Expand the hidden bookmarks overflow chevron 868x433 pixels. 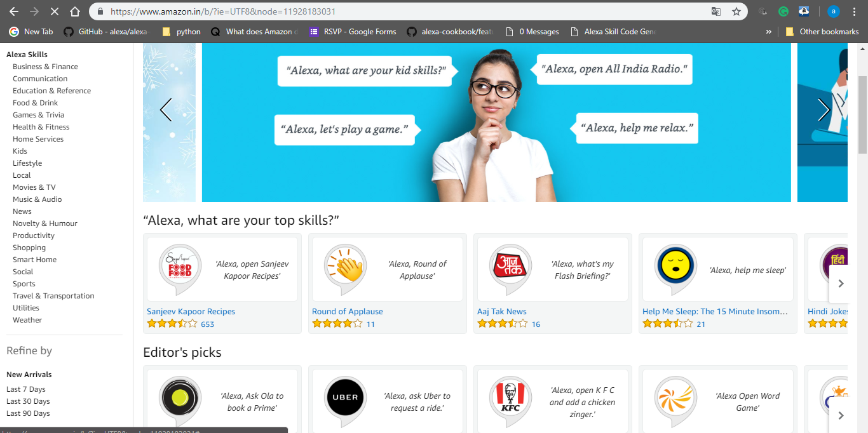click(769, 32)
